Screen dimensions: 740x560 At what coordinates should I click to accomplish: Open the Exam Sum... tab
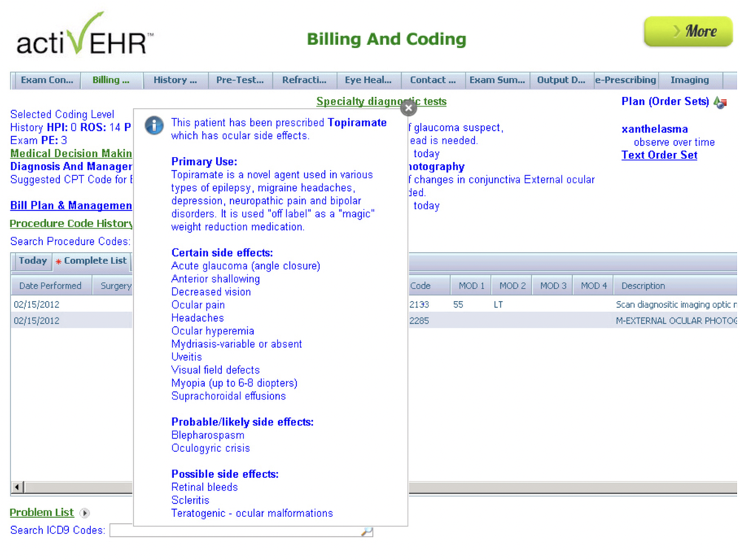[497, 80]
